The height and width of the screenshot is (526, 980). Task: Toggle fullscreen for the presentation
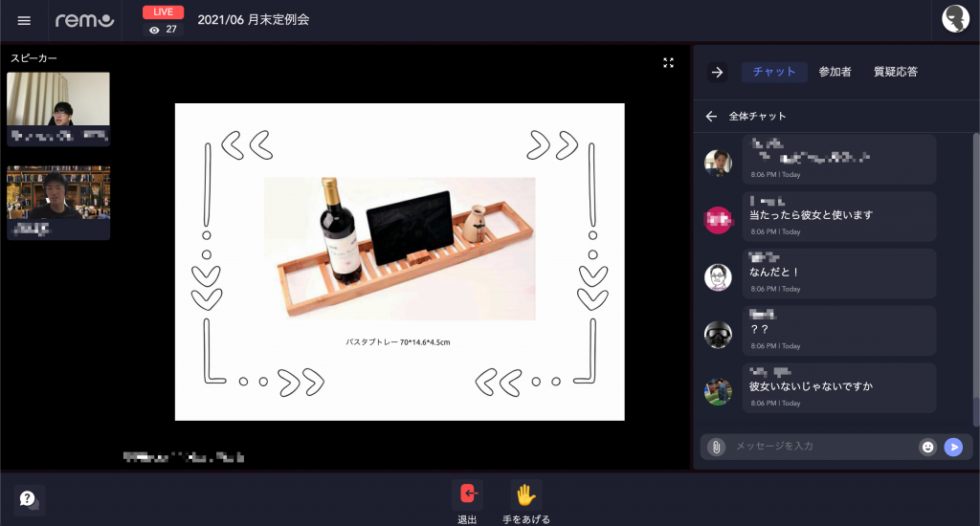click(x=668, y=62)
